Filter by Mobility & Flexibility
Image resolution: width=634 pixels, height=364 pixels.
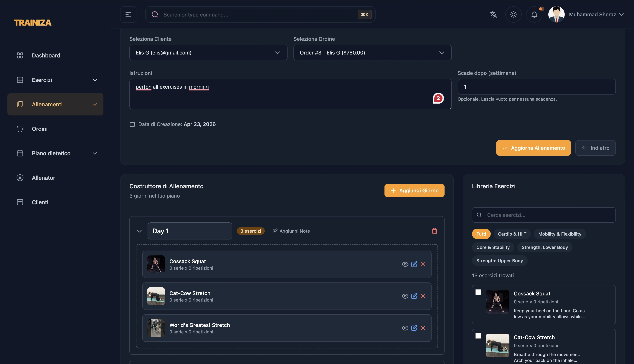[x=559, y=234]
